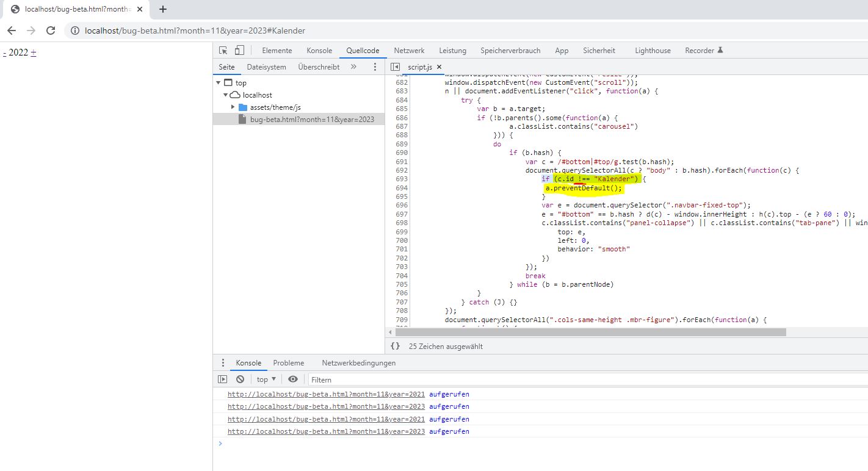Expand the assets/theme/js folder
The image size is (868, 471).
tap(233, 107)
